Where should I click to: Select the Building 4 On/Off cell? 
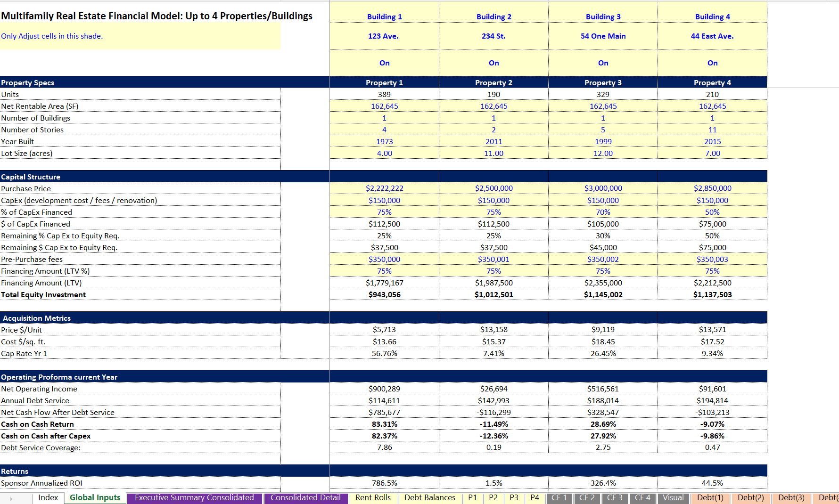tap(712, 63)
